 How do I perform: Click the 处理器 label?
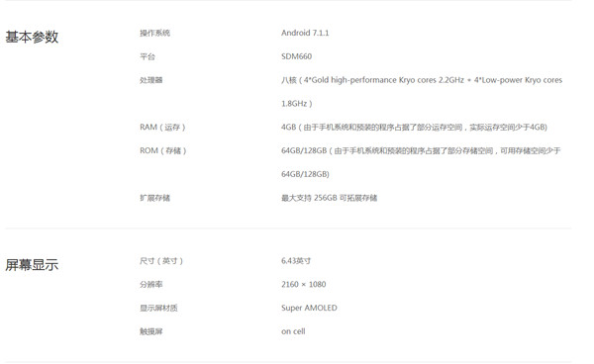pyautogui.click(x=151, y=80)
